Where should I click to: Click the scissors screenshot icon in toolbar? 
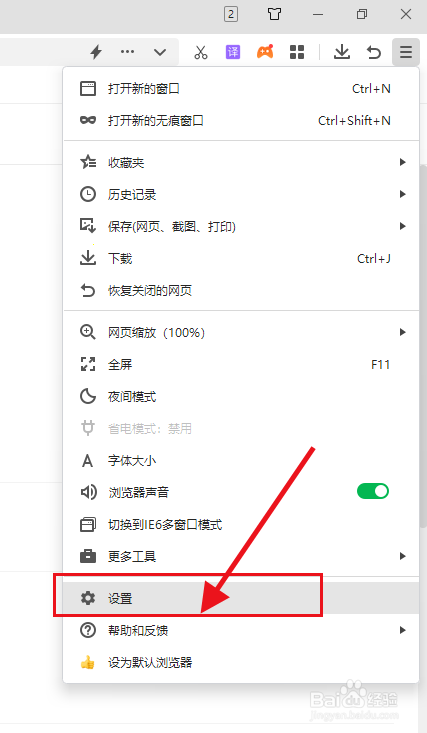pyautogui.click(x=201, y=52)
